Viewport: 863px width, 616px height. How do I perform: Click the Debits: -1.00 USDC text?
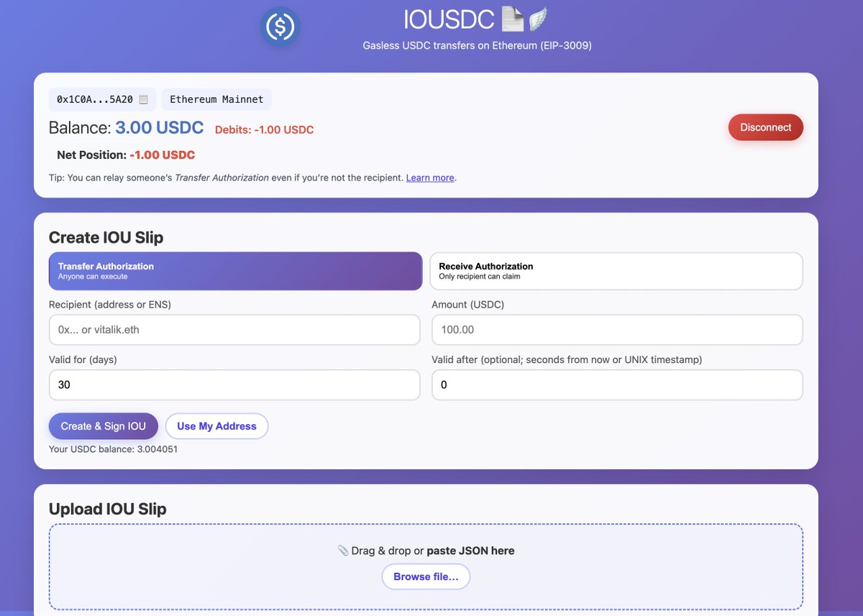pyautogui.click(x=265, y=130)
